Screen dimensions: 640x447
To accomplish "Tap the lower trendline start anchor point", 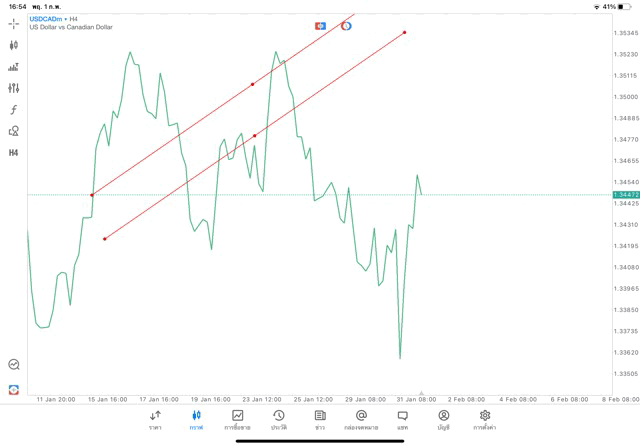I will click(105, 239).
